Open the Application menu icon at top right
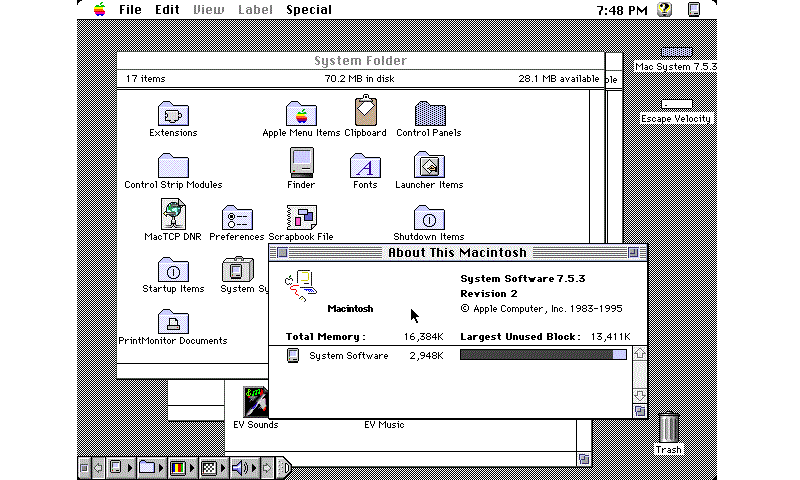The height and width of the screenshot is (480, 800). tap(694, 9)
